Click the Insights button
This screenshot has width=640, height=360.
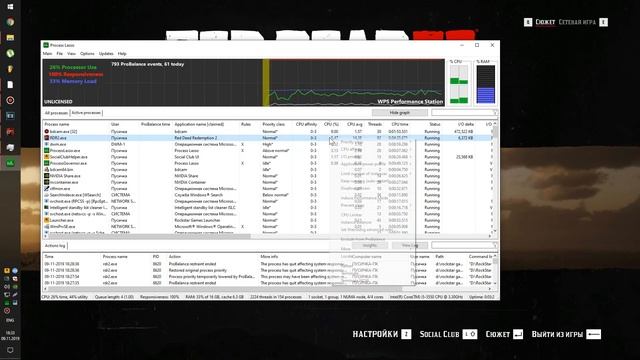(x=369, y=245)
